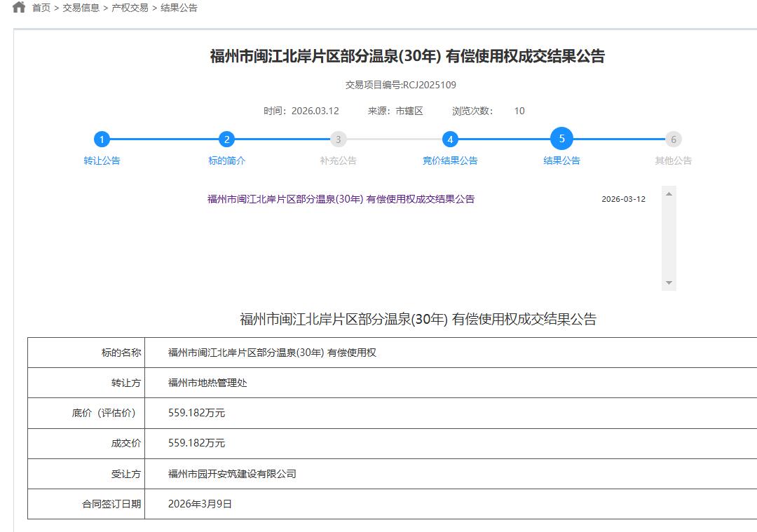The width and height of the screenshot is (757, 532).
Task: Select step 2 circle for 标的简介
Action: pyautogui.click(x=226, y=139)
